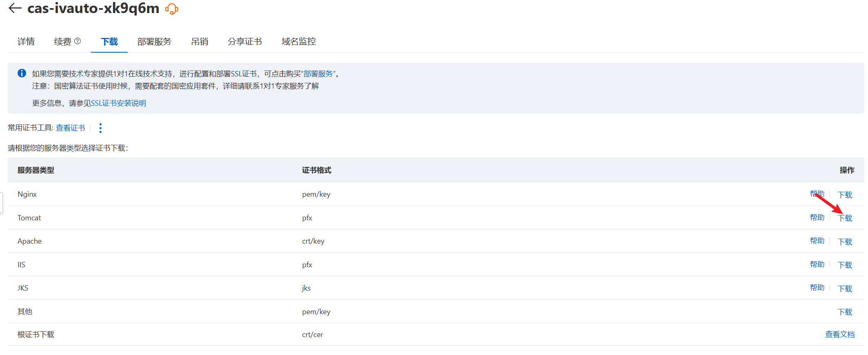
Task: Click the 查看证书 tool link
Action: tap(70, 128)
